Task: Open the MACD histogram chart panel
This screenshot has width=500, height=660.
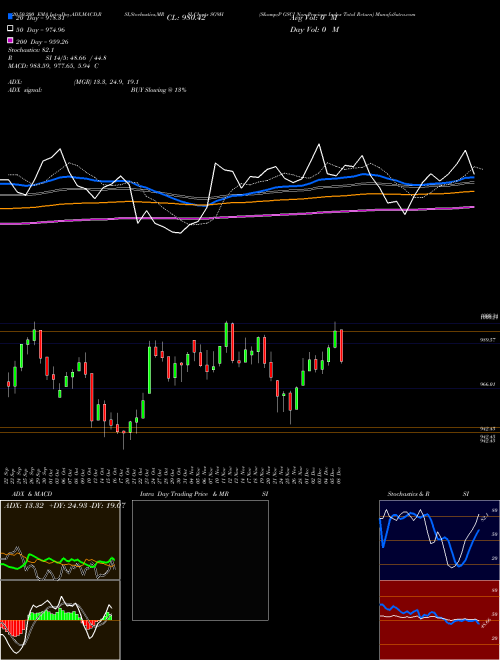Action: click(60, 620)
